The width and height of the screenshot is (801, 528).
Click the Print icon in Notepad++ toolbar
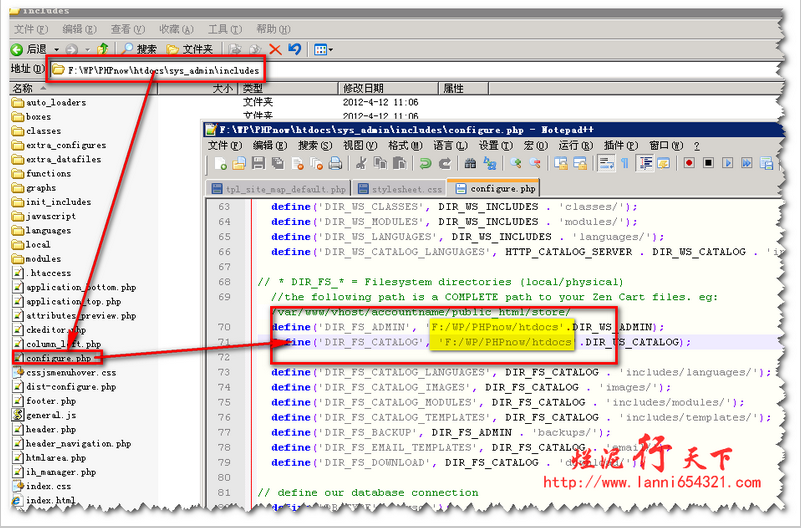click(337, 163)
